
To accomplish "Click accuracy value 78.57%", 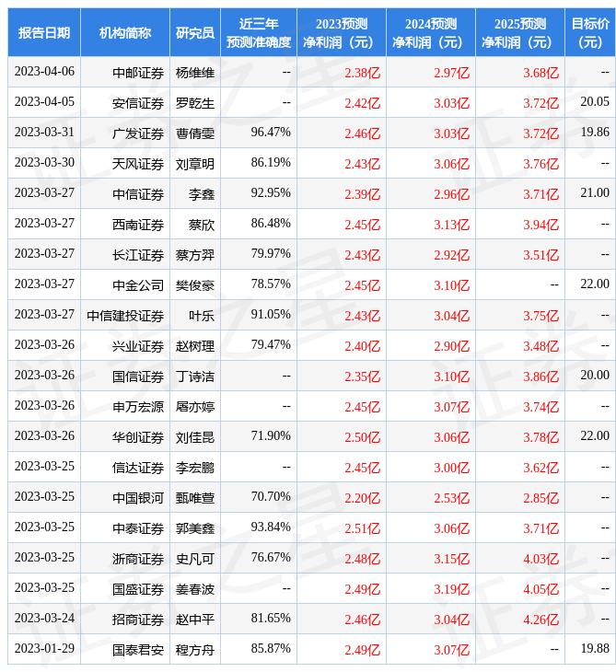I will (271, 284).
